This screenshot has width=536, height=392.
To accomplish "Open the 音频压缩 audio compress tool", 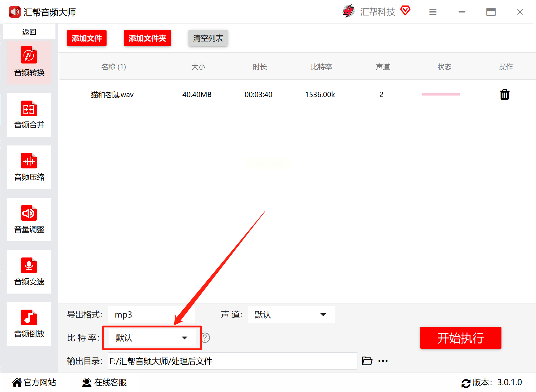I will point(29,167).
